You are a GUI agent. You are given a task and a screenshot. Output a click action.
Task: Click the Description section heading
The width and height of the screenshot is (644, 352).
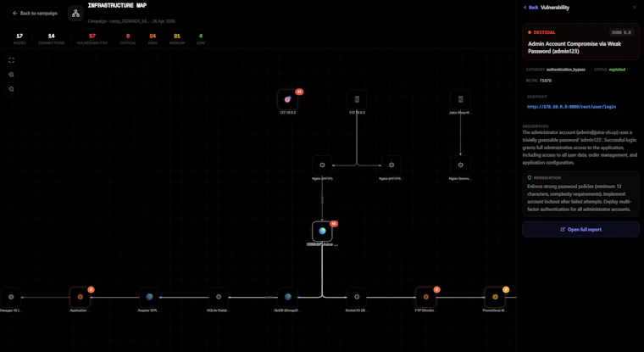536,126
